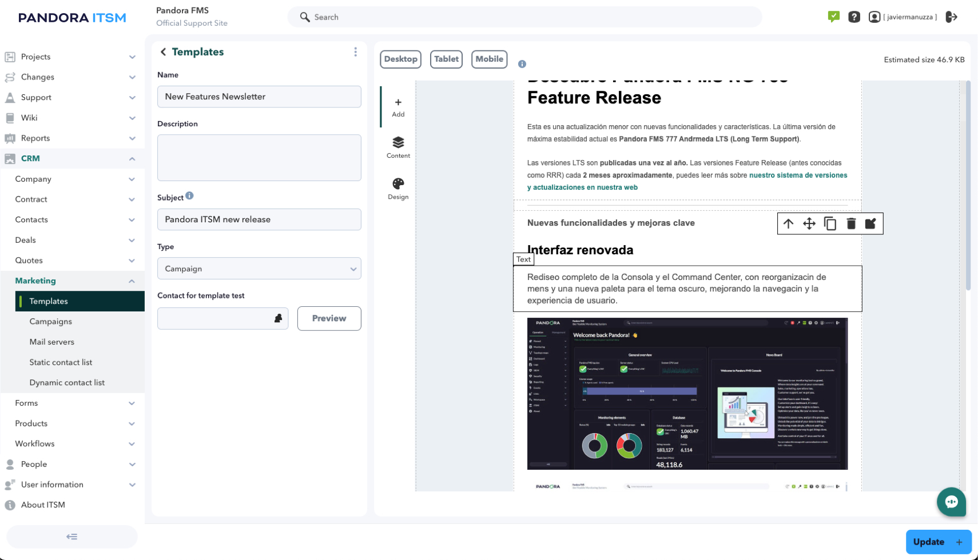Select parent block with up arrow icon

788,223
